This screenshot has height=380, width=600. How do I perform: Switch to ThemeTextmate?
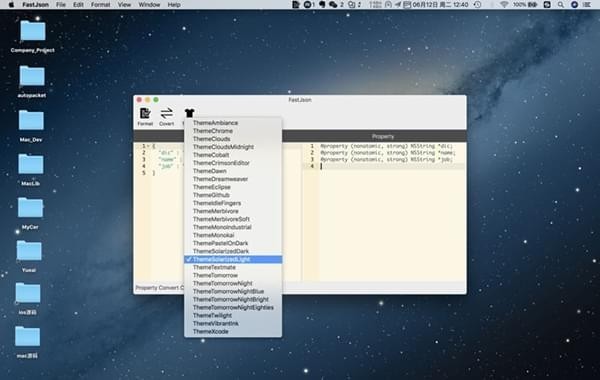tap(233, 267)
